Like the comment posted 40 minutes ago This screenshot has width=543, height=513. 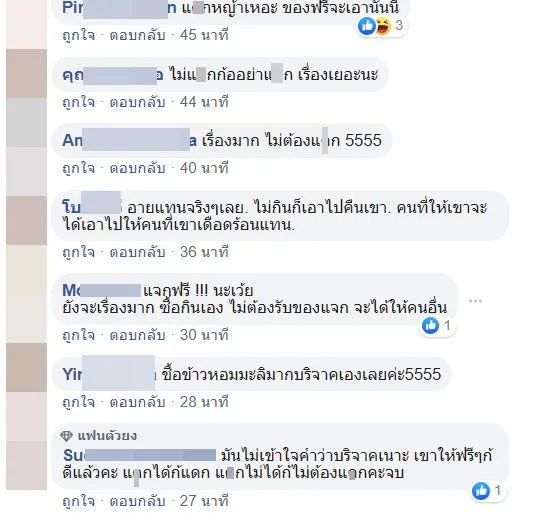click(79, 168)
